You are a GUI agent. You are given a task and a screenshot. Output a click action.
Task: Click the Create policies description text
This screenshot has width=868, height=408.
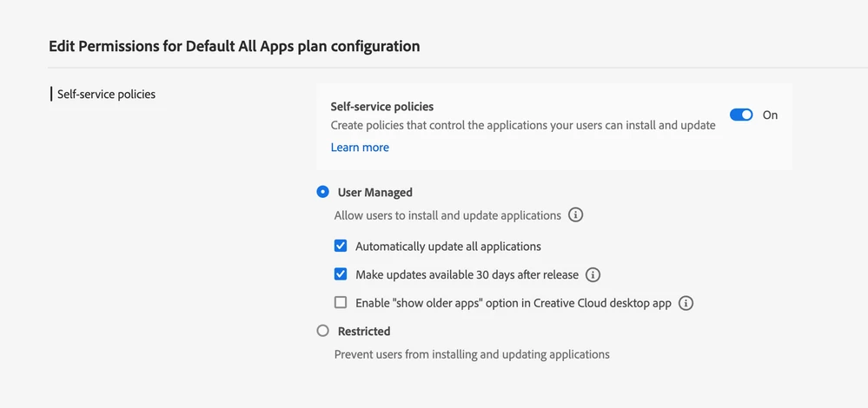[x=523, y=125]
